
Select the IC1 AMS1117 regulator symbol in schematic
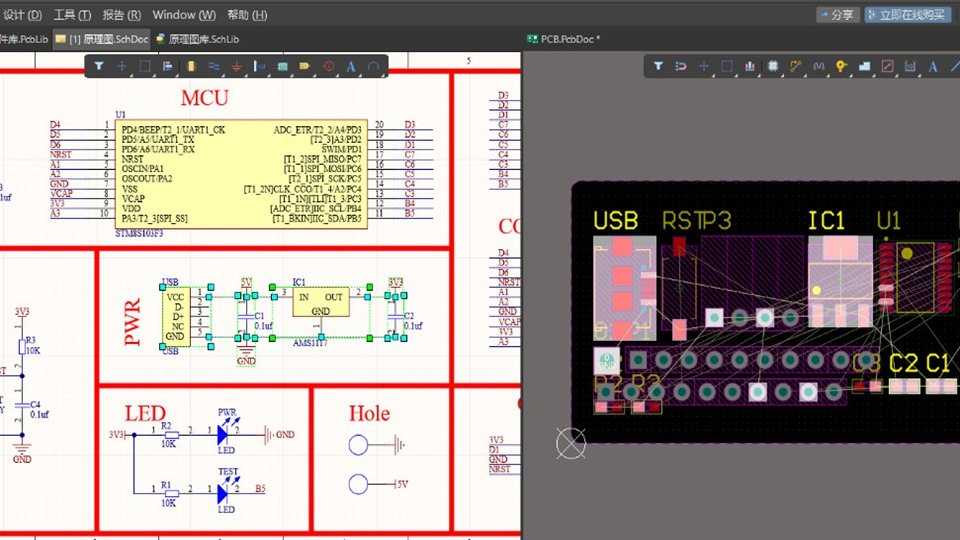click(x=321, y=302)
